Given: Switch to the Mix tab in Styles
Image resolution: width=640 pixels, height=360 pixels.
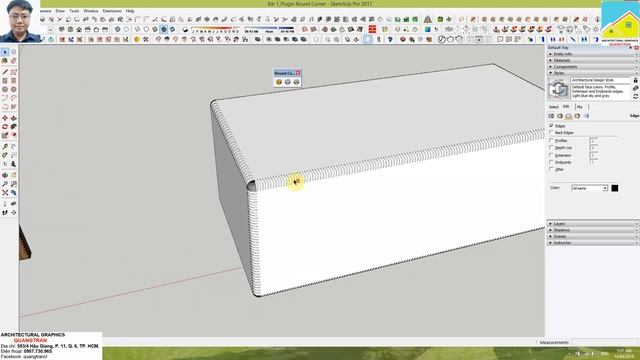Looking at the screenshot, I should [x=580, y=107].
